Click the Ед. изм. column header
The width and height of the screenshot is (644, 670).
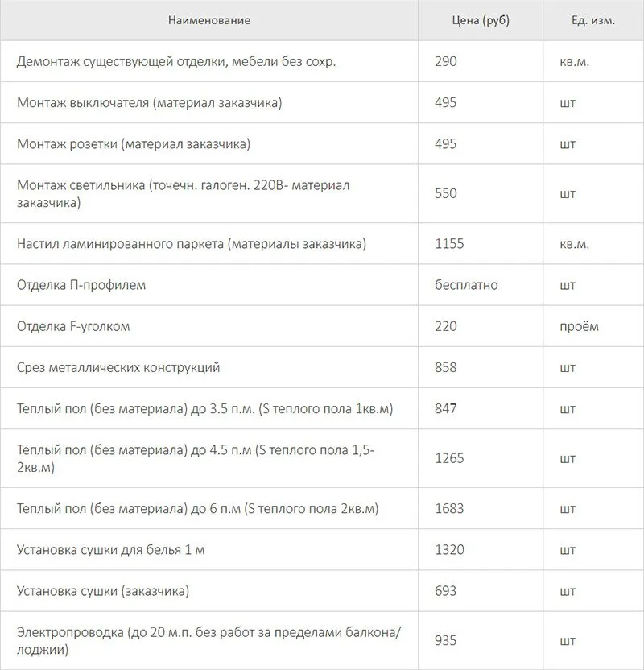593,20
